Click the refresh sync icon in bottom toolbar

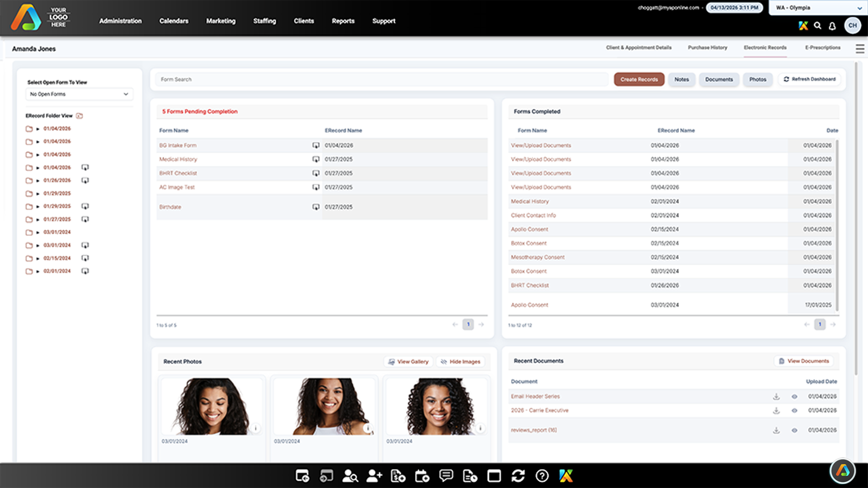tap(518, 475)
